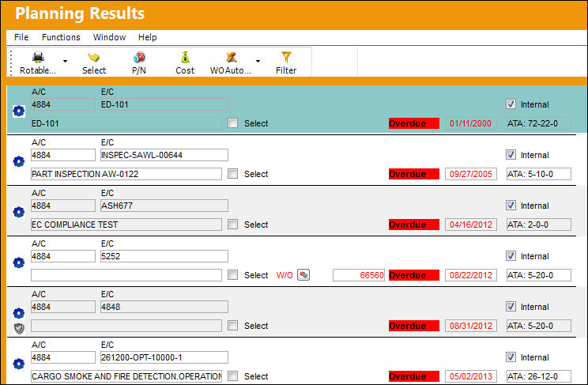
Task: Click the E/C field 261200-OPT-10000-1
Action: tap(164, 357)
